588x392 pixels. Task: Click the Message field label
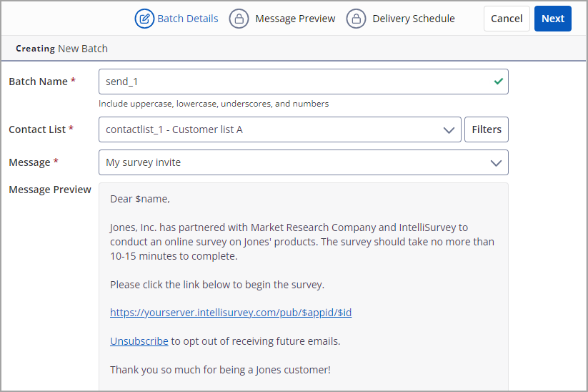pos(34,162)
